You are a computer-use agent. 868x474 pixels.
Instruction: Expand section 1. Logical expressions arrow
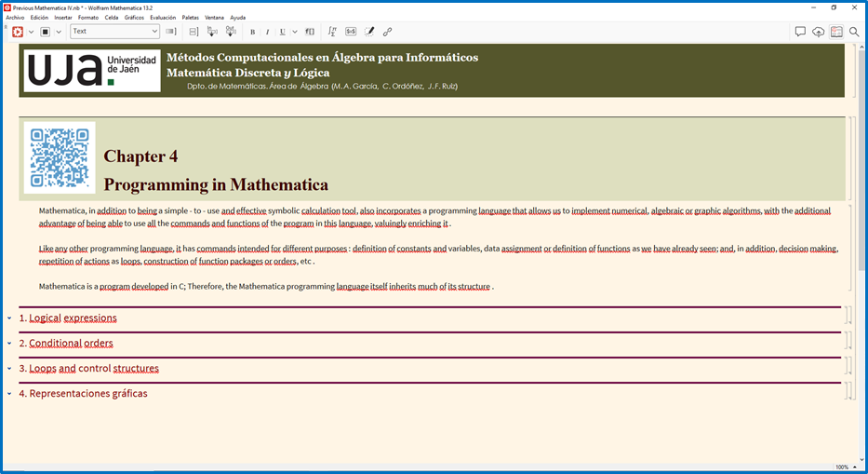click(9, 318)
